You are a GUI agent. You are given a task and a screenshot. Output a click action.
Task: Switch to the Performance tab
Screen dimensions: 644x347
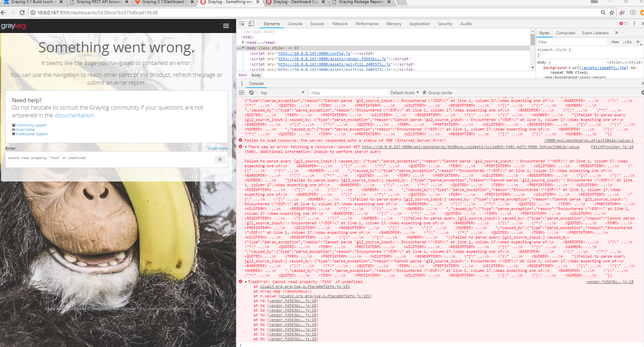pos(367,24)
